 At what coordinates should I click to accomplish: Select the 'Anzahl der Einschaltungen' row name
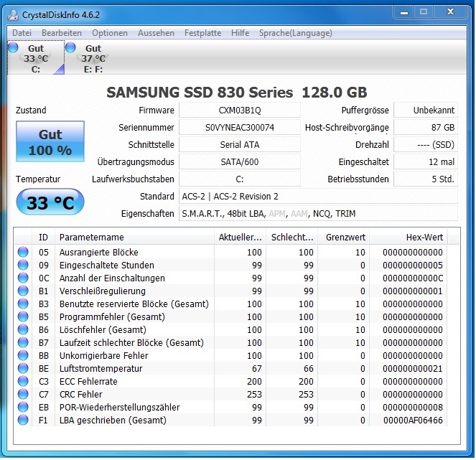(112, 278)
